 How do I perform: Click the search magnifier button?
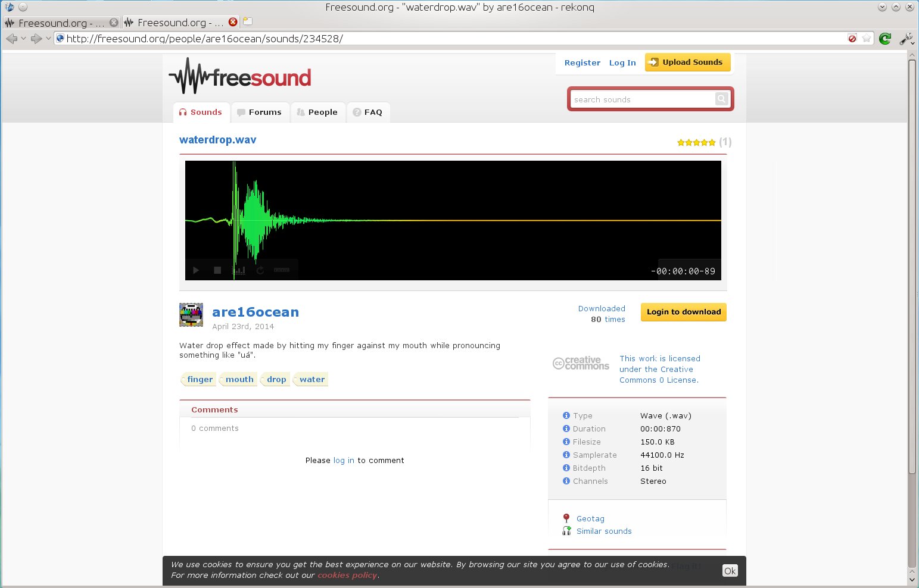tap(721, 99)
